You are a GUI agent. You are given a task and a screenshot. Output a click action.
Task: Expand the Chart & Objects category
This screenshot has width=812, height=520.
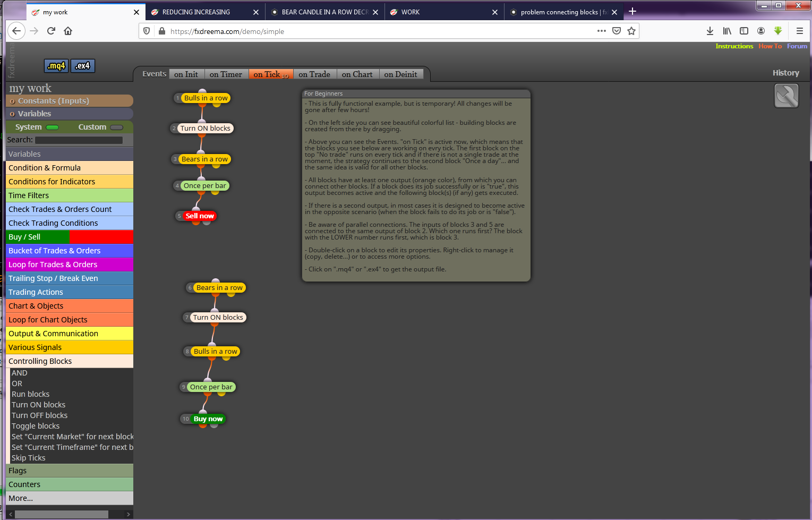70,306
